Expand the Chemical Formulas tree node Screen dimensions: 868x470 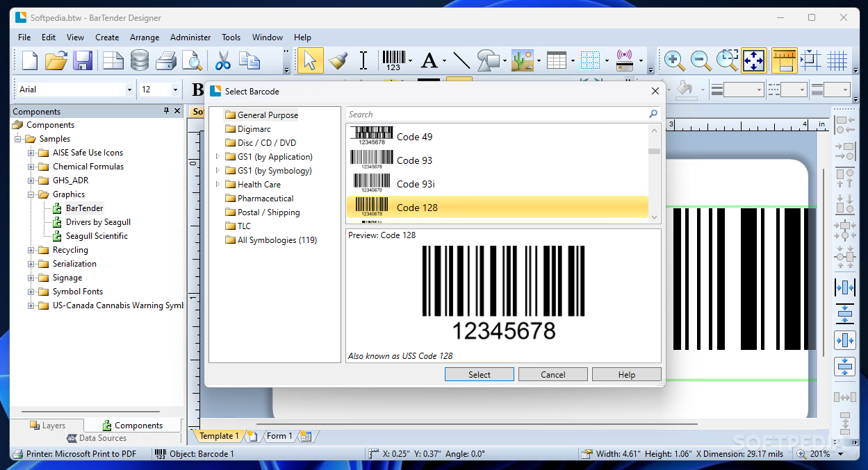(x=31, y=167)
